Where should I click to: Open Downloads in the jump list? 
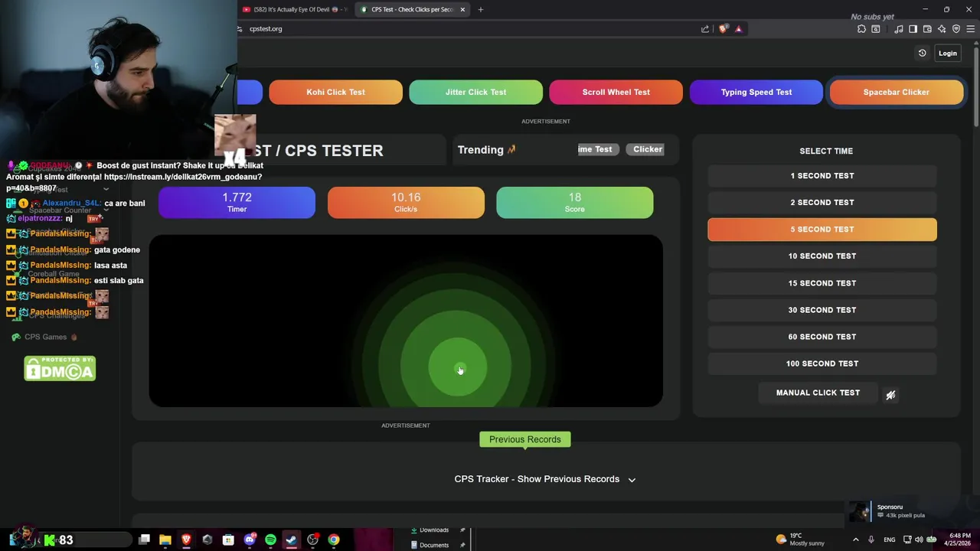pyautogui.click(x=433, y=530)
